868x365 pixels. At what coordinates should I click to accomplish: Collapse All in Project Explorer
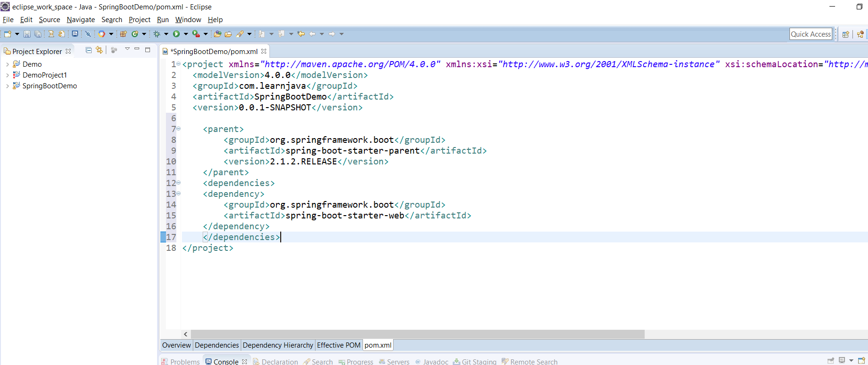[88, 50]
